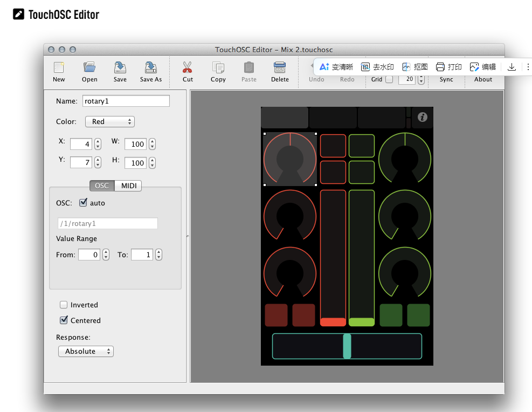Select the bottom green rotary knob
Screen dimensions: 532x412
(405, 272)
